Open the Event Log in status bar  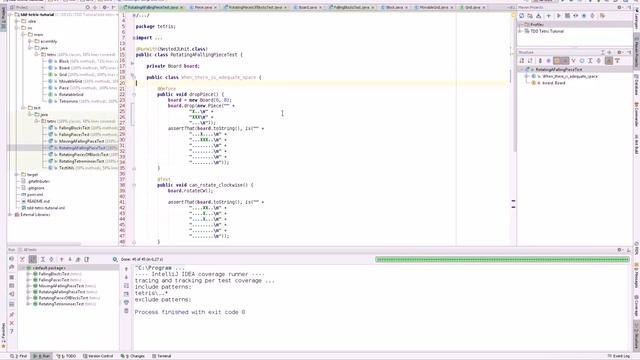click(619, 356)
